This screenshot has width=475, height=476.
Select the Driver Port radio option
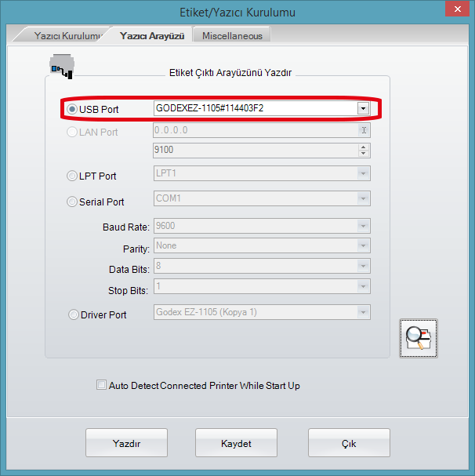point(73,314)
